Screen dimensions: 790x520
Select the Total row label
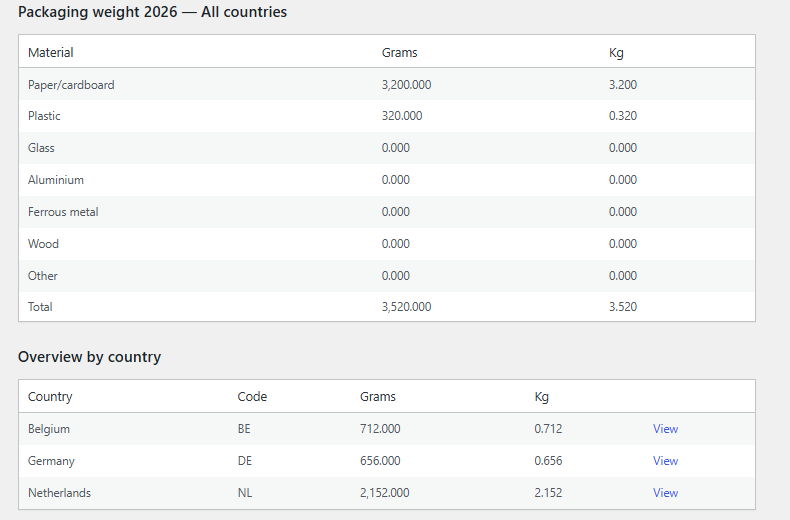click(x=40, y=307)
